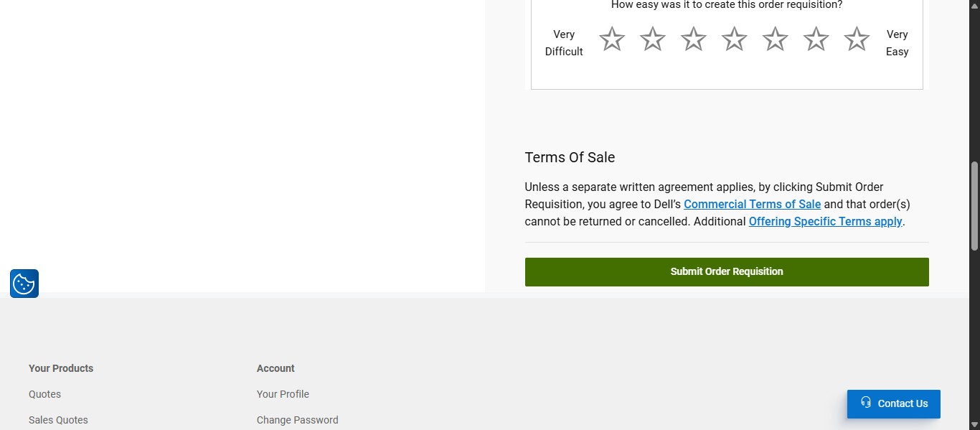Click the Contact Us button
This screenshot has width=980, height=430.
(x=893, y=403)
